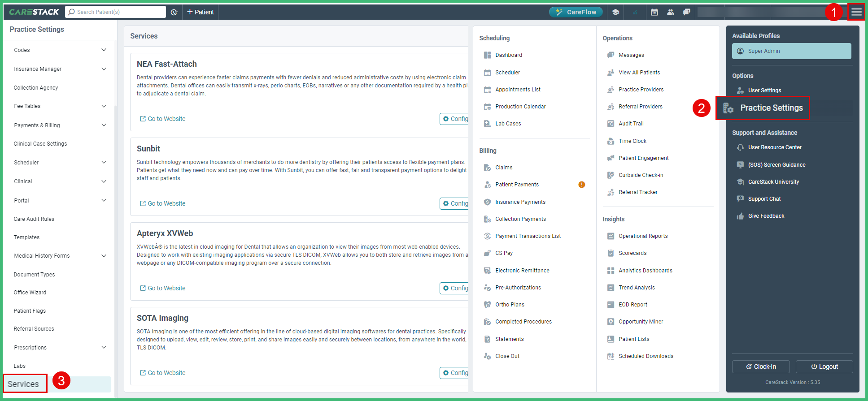This screenshot has width=868, height=401.
Task: Expand the Codes section chevron
Action: click(x=104, y=50)
